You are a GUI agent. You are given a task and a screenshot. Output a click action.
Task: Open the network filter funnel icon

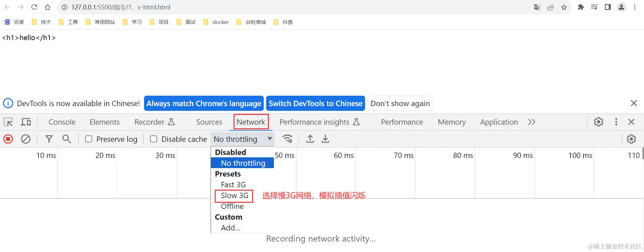pyautogui.click(x=49, y=139)
